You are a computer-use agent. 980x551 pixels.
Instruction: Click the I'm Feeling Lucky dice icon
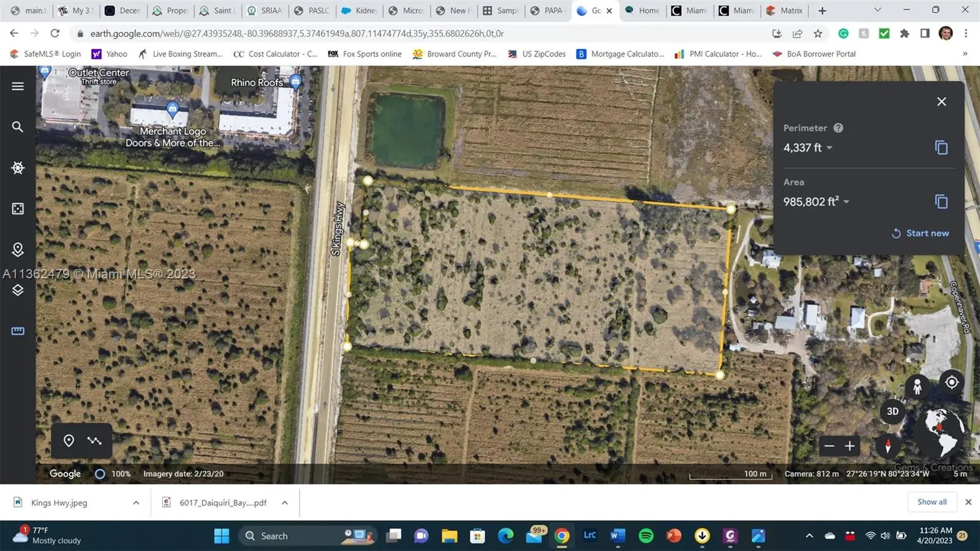click(x=18, y=209)
